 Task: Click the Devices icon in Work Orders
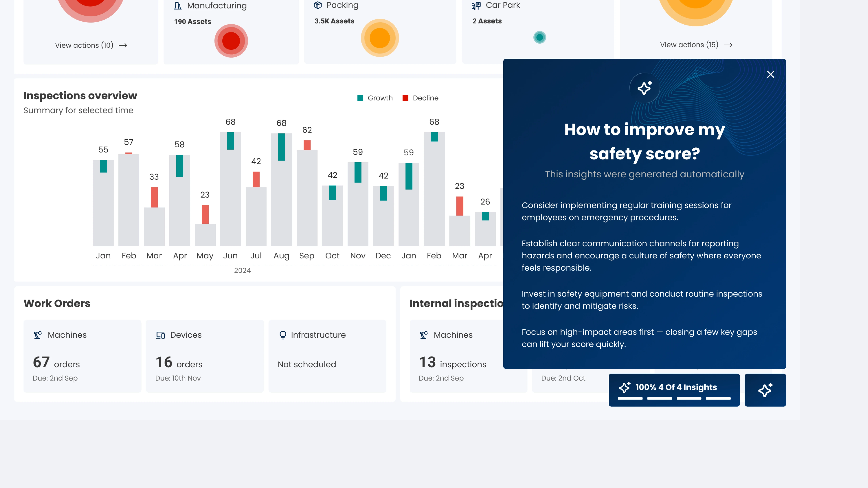[160, 335]
